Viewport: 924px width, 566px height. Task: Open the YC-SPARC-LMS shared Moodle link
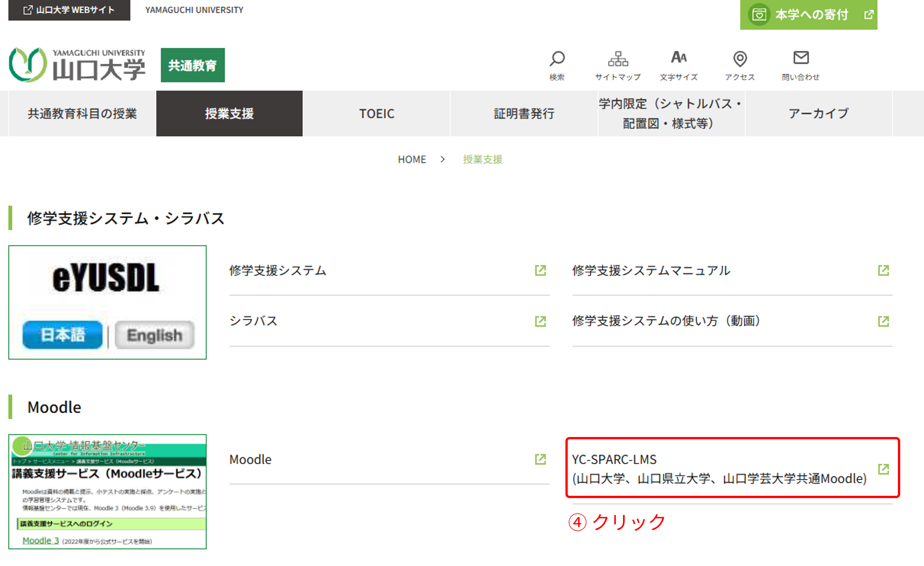pos(732,469)
